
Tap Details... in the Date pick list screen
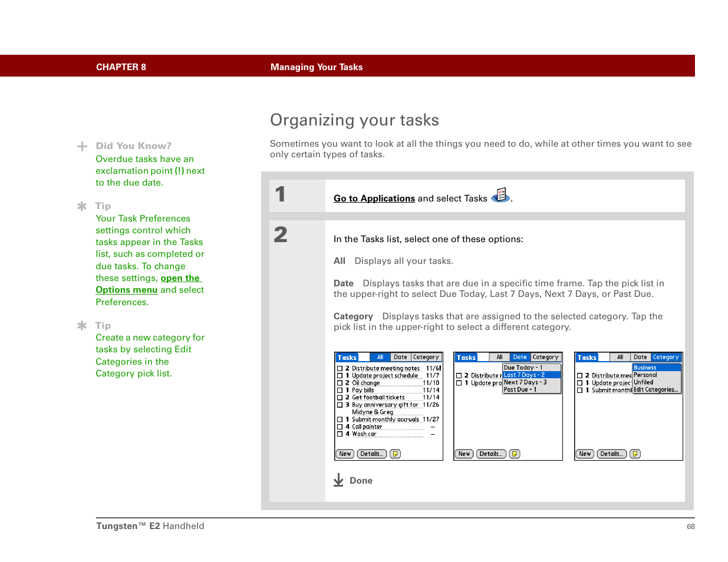[491, 454]
